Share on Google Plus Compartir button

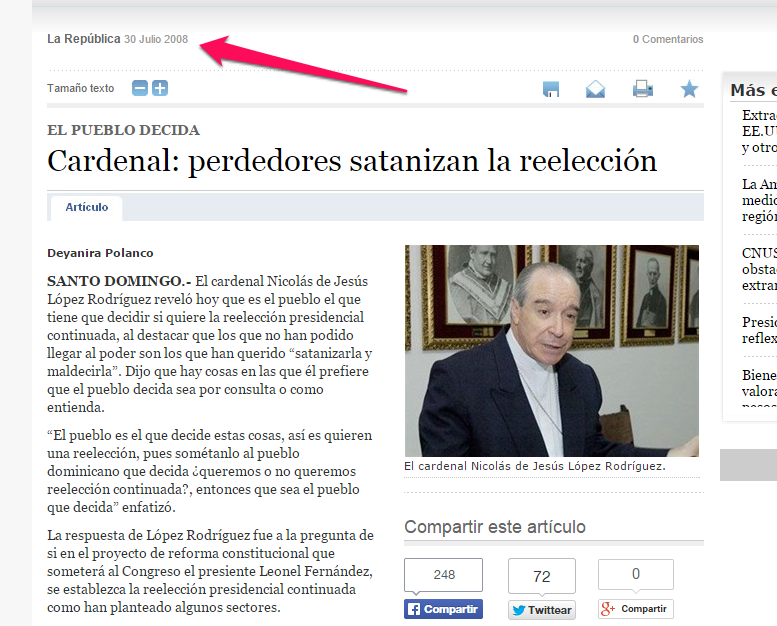(636, 609)
